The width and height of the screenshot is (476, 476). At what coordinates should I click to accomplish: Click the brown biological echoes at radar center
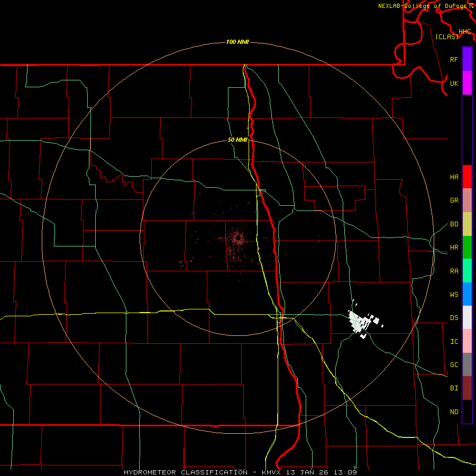pos(237,239)
